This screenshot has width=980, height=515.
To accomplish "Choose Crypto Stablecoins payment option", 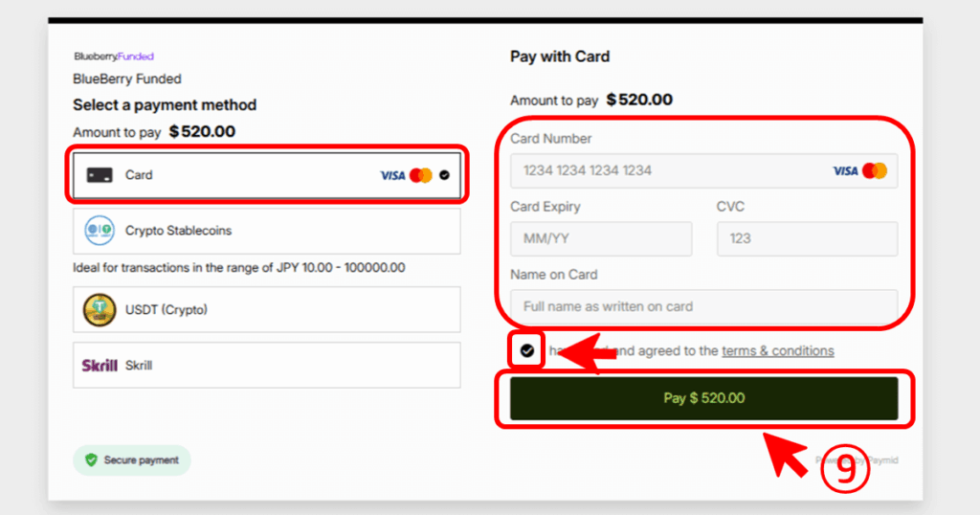I will 268,231.
